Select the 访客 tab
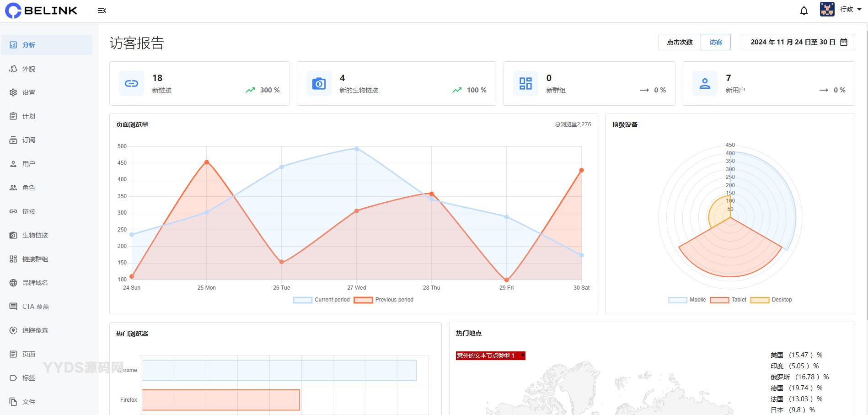The height and width of the screenshot is (415, 868). 716,42
